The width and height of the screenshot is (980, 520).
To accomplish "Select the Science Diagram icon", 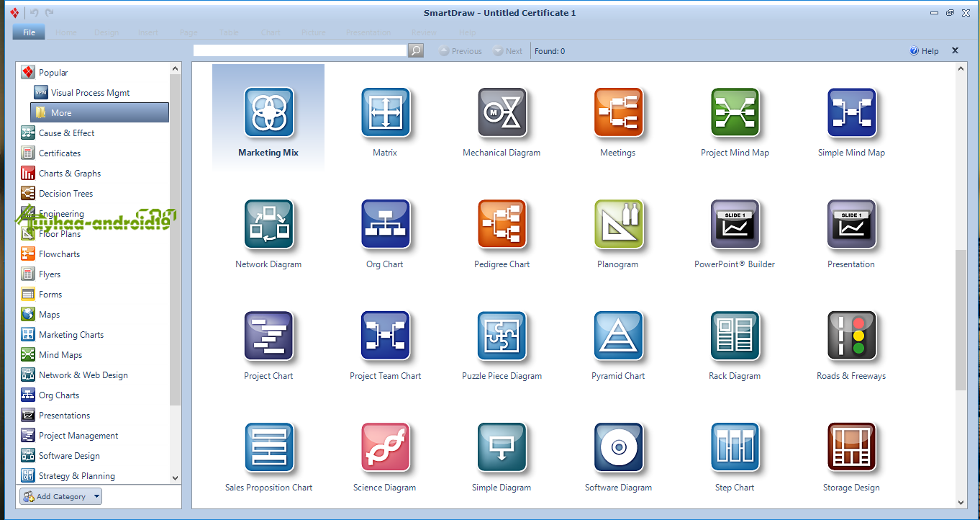I will [x=386, y=447].
